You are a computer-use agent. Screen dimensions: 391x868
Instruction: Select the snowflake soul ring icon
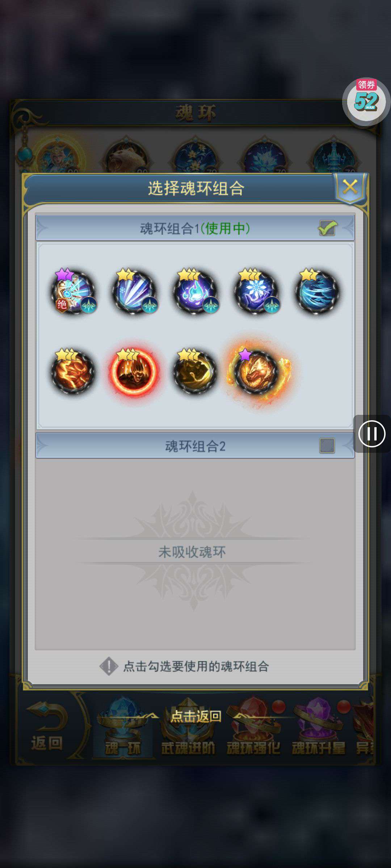pos(256,292)
